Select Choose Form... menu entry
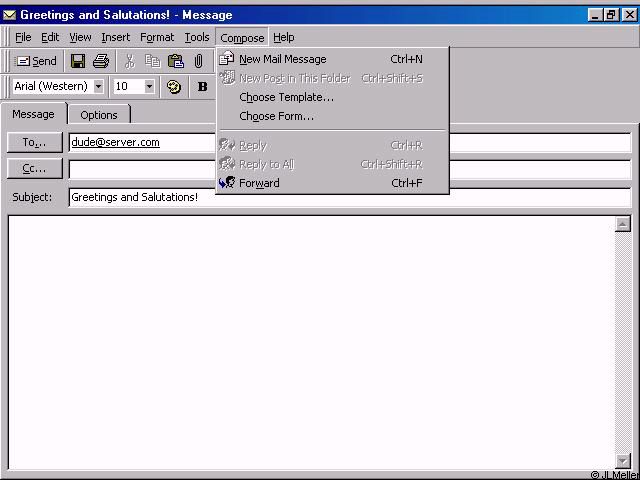 coord(332,116)
